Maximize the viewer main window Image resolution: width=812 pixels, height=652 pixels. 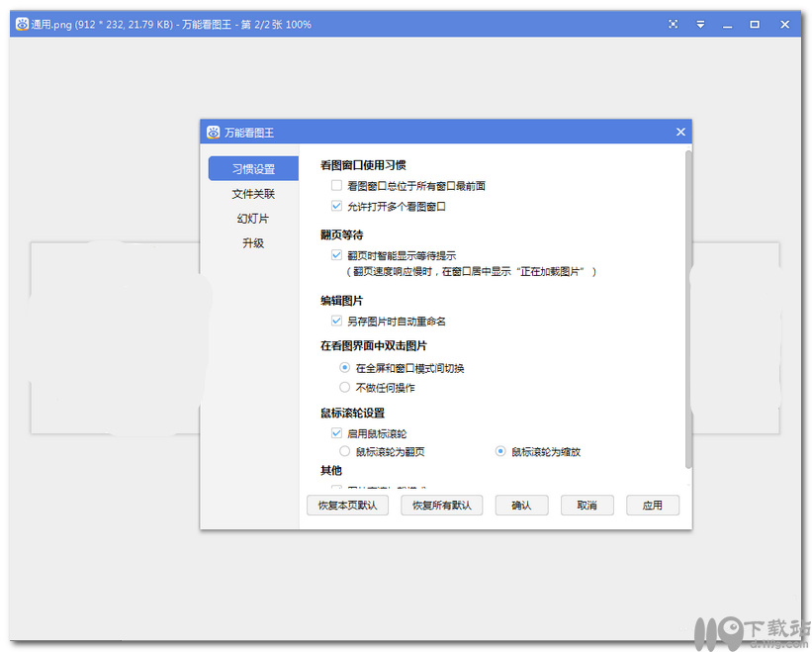(755, 25)
